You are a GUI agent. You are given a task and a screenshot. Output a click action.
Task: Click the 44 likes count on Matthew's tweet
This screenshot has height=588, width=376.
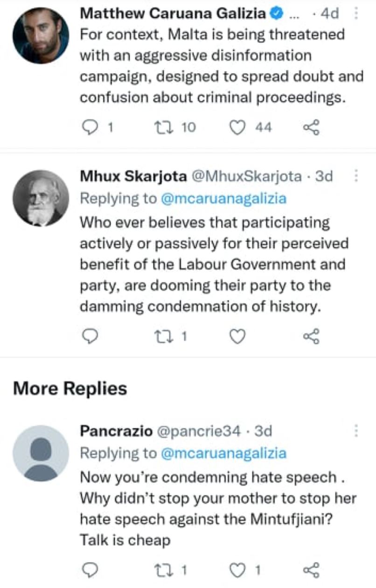click(263, 126)
